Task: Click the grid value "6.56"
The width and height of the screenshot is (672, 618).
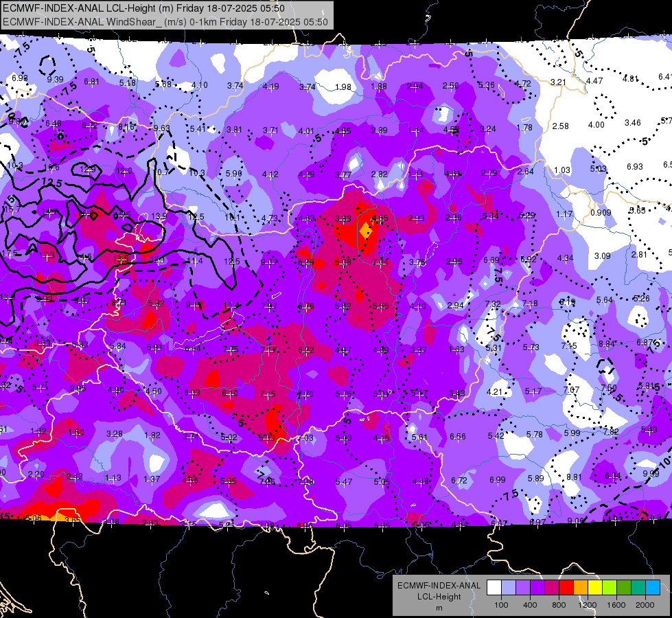Action: click(458, 437)
